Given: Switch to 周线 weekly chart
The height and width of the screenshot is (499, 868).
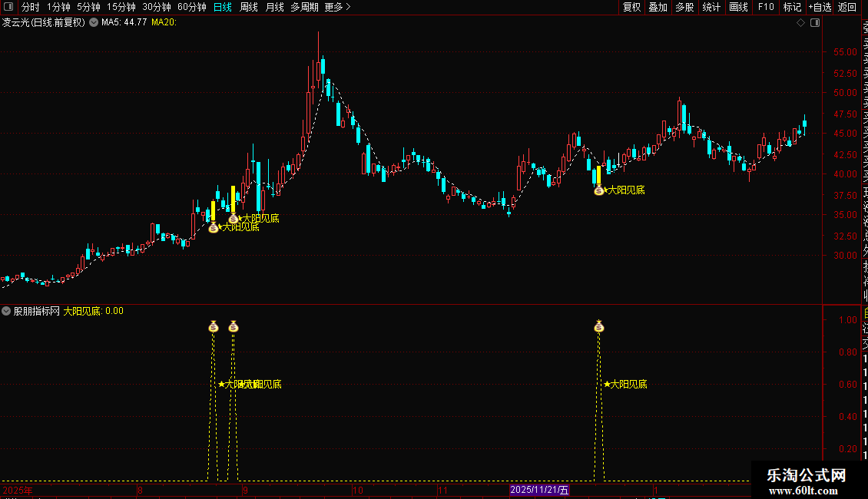Looking at the screenshot, I should point(249,7).
